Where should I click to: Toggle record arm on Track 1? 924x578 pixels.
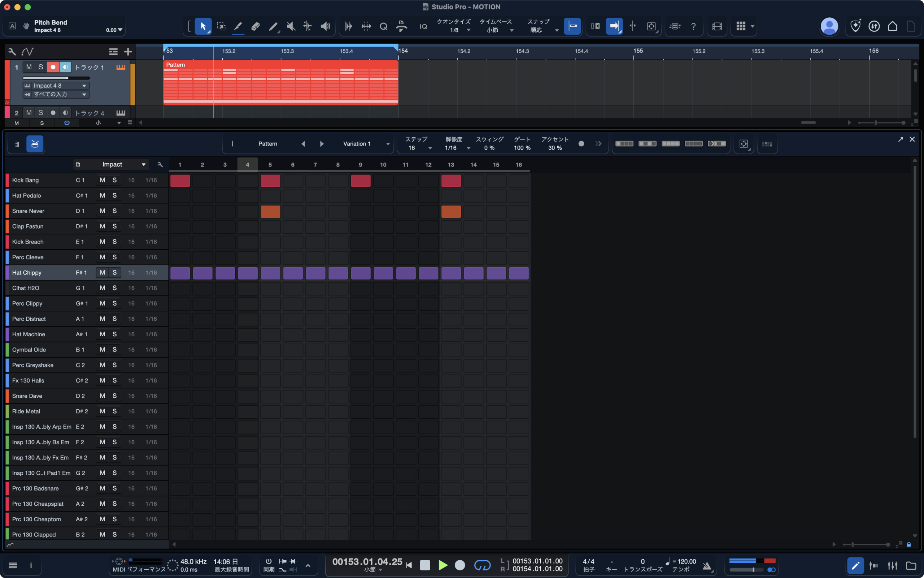point(53,67)
